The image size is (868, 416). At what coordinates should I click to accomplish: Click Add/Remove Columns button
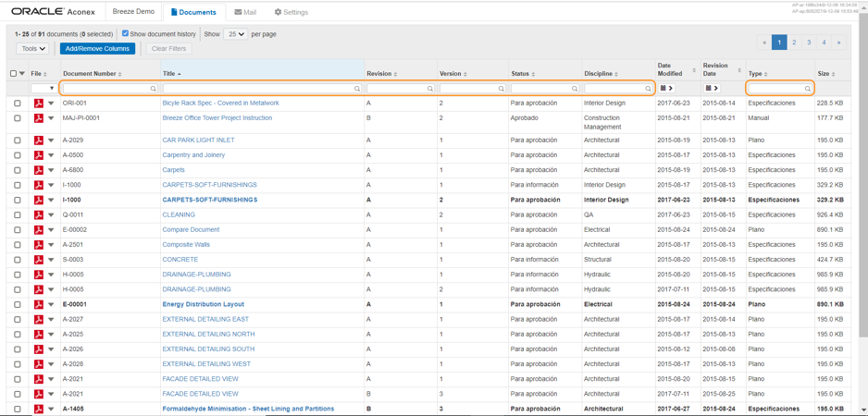97,49
